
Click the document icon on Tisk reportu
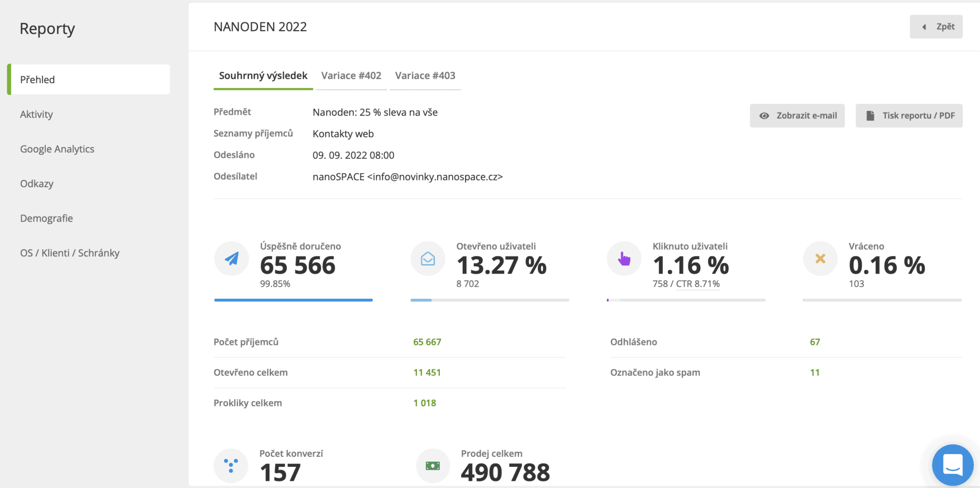(x=870, y=116)
